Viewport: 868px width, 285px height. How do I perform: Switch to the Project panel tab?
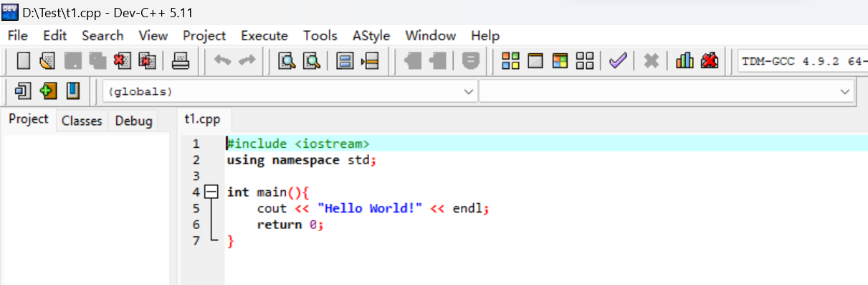coord(29,119)
